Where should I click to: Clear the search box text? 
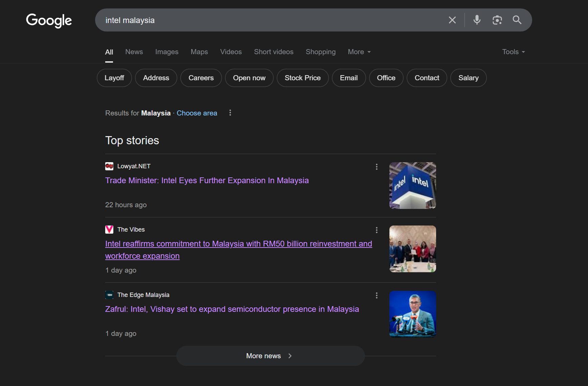452,20
